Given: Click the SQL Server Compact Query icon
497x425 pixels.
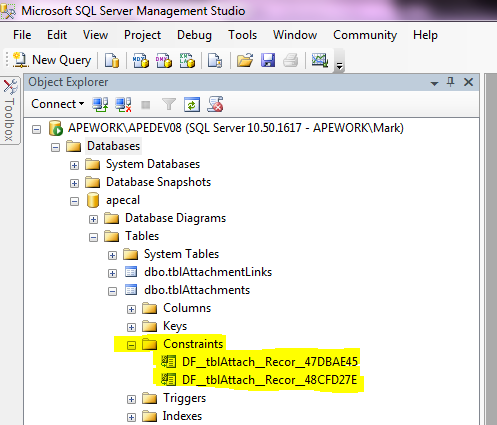Looking at the screenshot, I should tap(215, 61).
